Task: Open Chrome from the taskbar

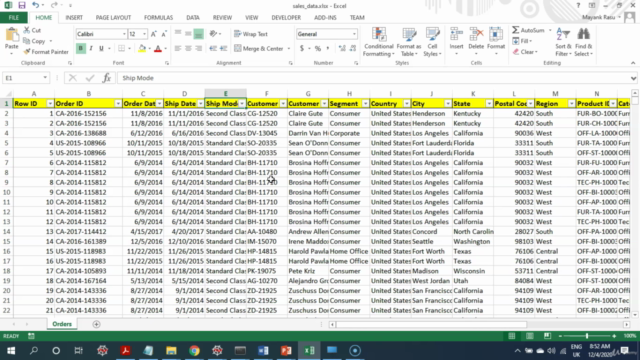Action: tap(194, 350)
